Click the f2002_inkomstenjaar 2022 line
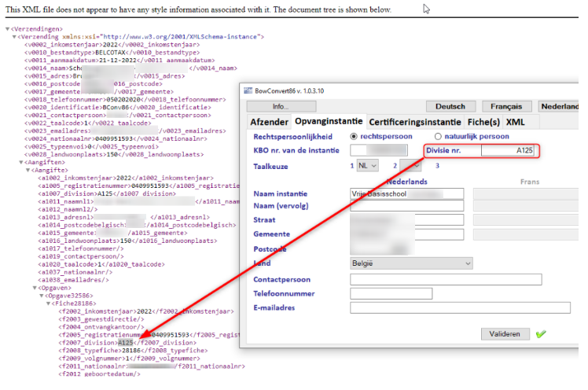 (146, 311)
